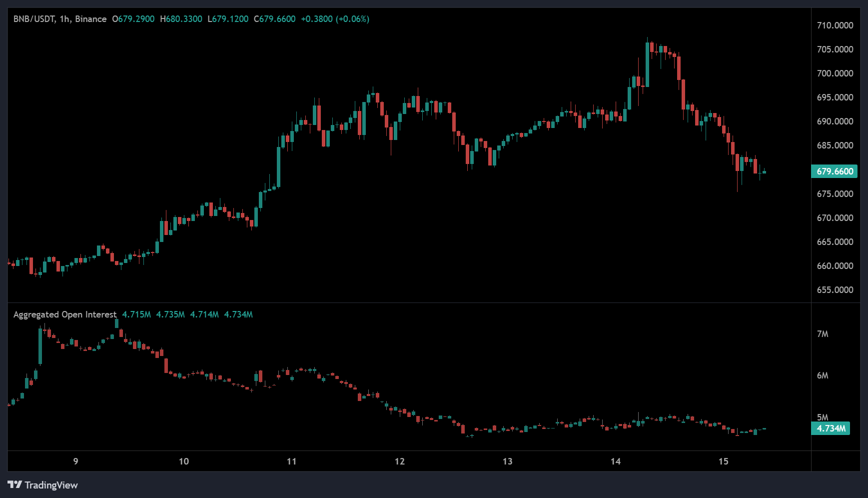Click the BNB/USDT, 1h, Binance symbol title

point(60,19)
